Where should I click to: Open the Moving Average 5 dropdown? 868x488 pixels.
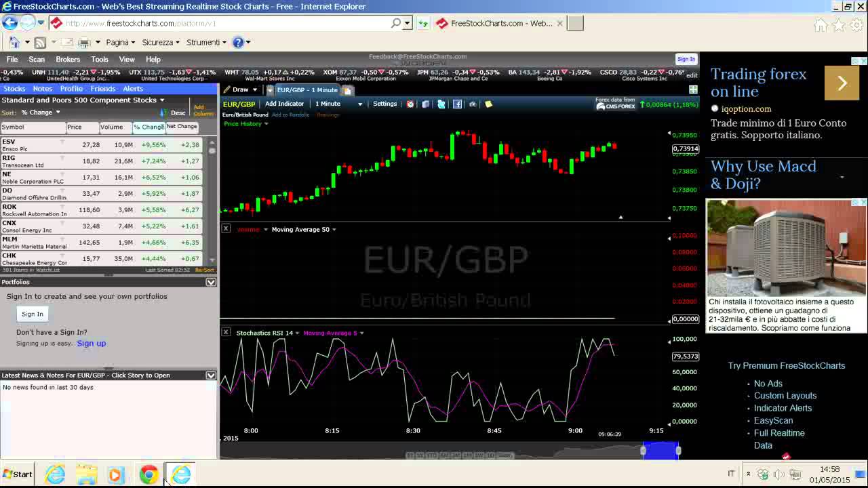(x=333, y=333)
